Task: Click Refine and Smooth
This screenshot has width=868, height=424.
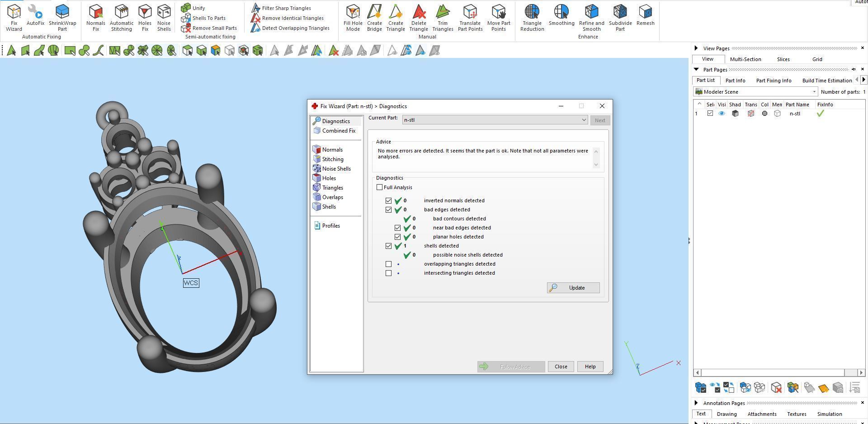Action: (592, 18)
